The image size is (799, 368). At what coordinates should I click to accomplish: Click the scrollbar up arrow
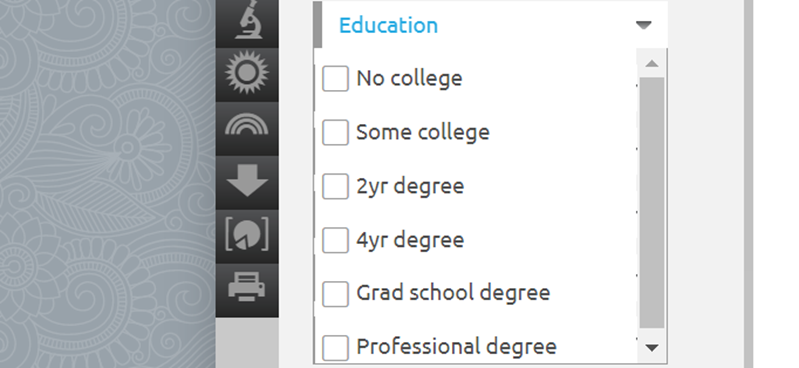(x=652, y=64)
